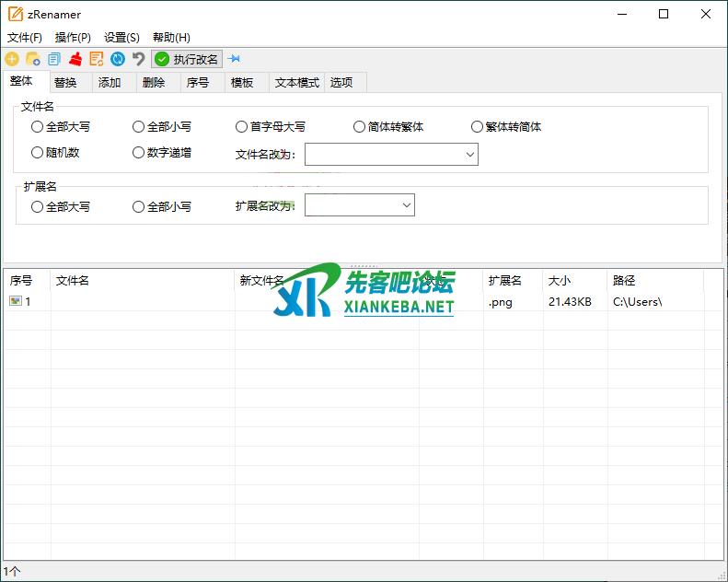Select the 简体转繁体 radio button
This screenshot has height=582, width=728.
click(360, 127)
